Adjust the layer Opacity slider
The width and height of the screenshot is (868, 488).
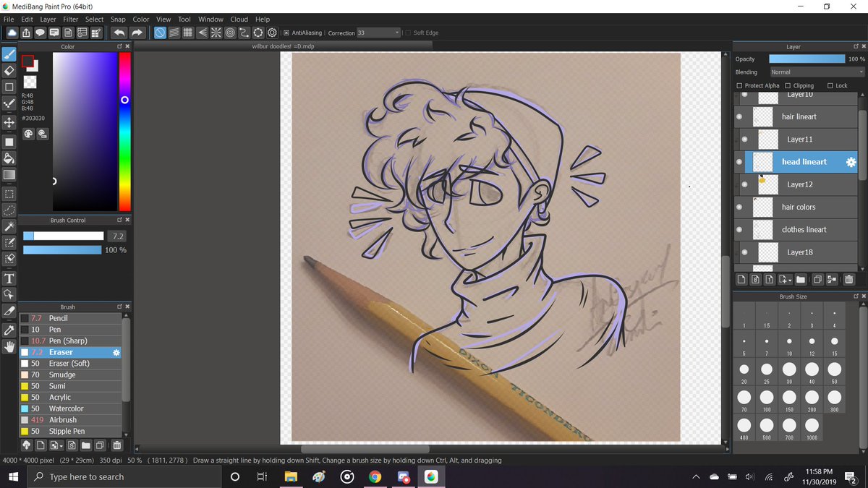click(807, 59)
